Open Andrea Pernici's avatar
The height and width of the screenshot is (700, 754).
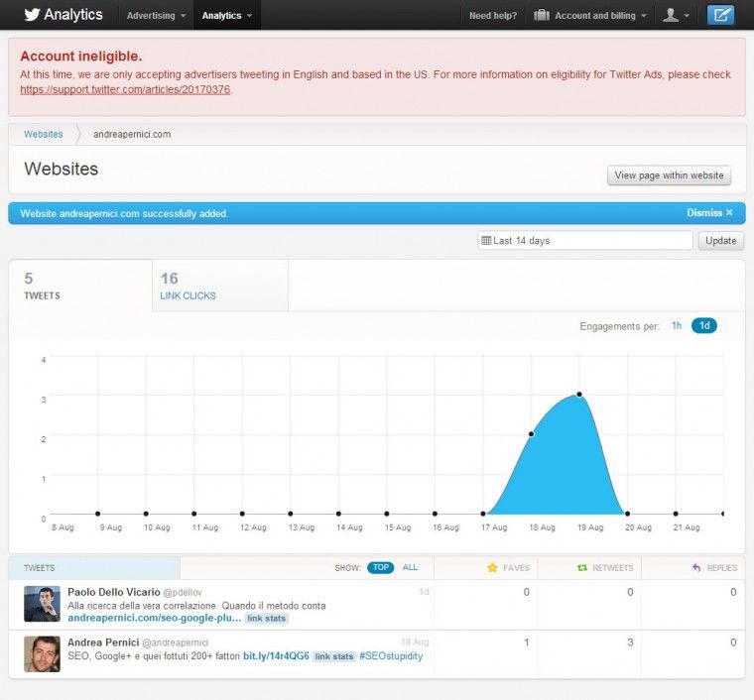(x=43, y=653)
